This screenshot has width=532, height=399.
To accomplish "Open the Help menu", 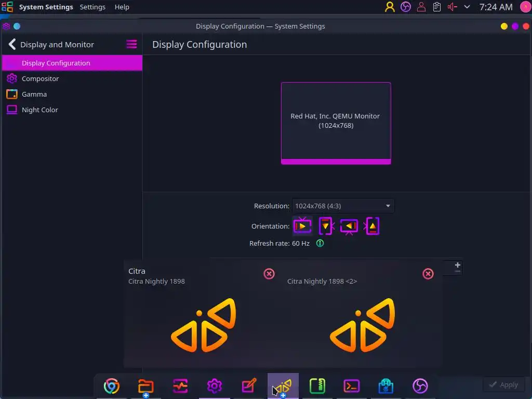I will point(122,7).
